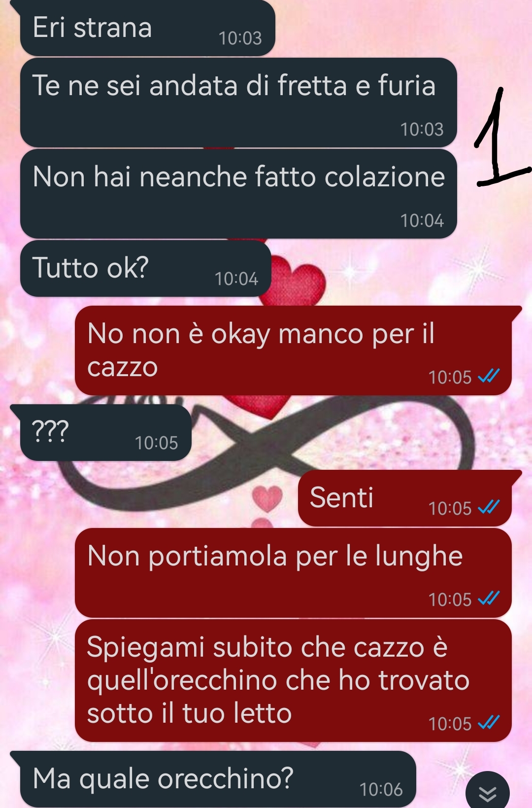Tap the blue read ticks on the 'Senti' message
This screenshot has width=532, height=808.
click(x=489, y=507)
